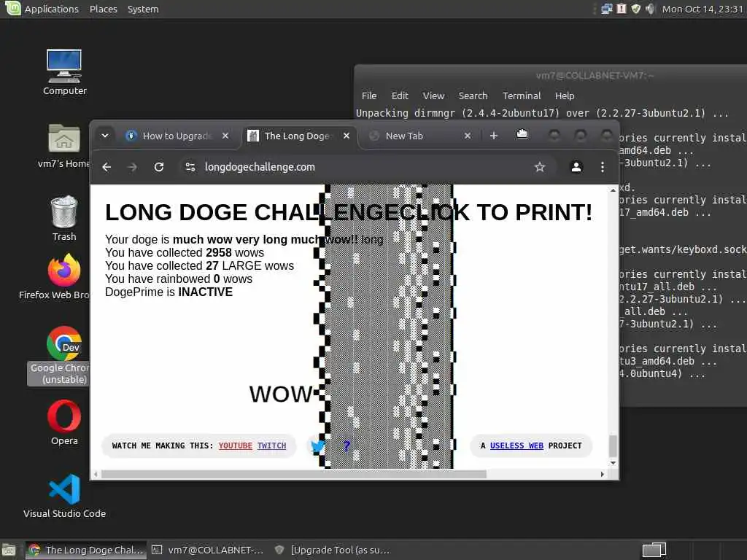Open the Applications menu
Image resolution: width=747 pixels, height=560 pixels.
click(x=52, y=9)
